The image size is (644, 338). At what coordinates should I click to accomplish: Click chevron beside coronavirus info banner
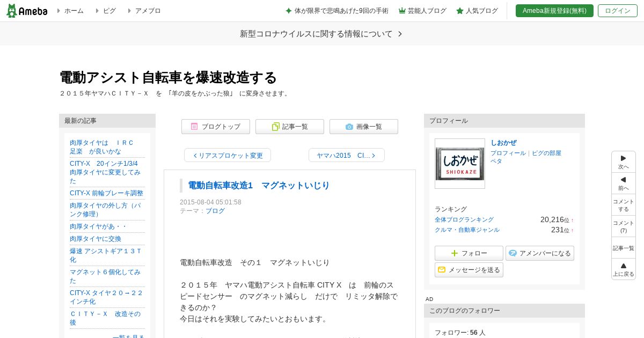pos(400,34)
